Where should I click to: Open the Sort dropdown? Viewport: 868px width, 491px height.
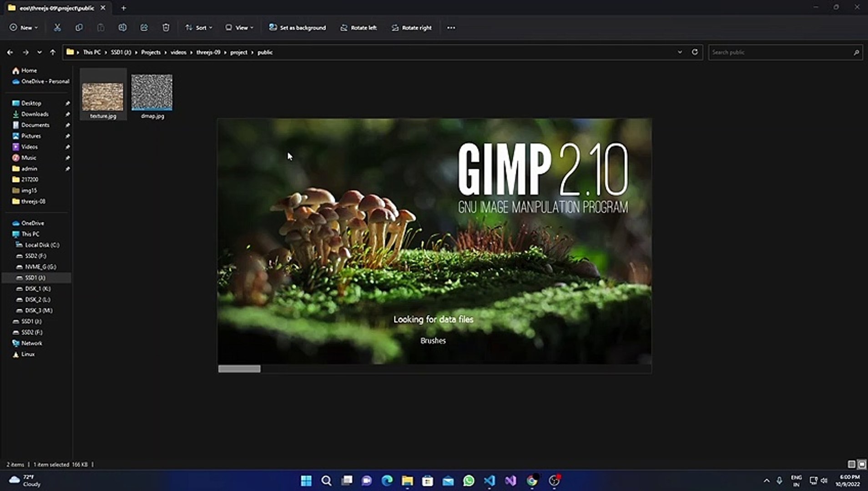(x=199, y=28)
